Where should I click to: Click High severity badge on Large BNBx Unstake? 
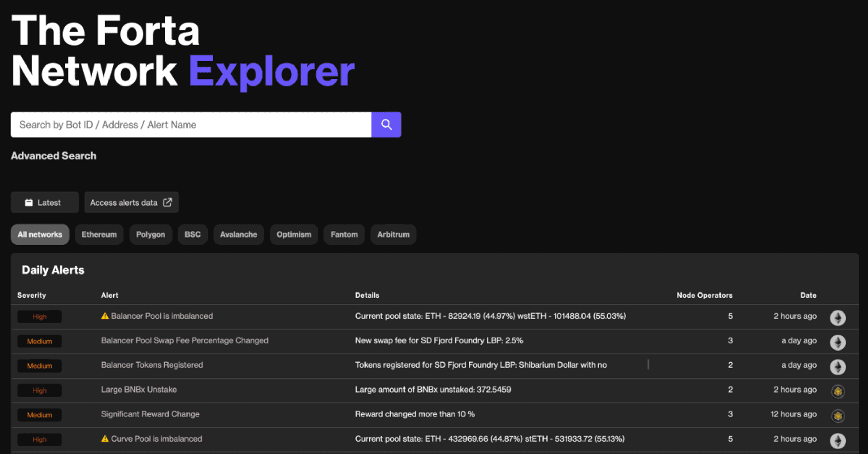(x=40, y=390)
